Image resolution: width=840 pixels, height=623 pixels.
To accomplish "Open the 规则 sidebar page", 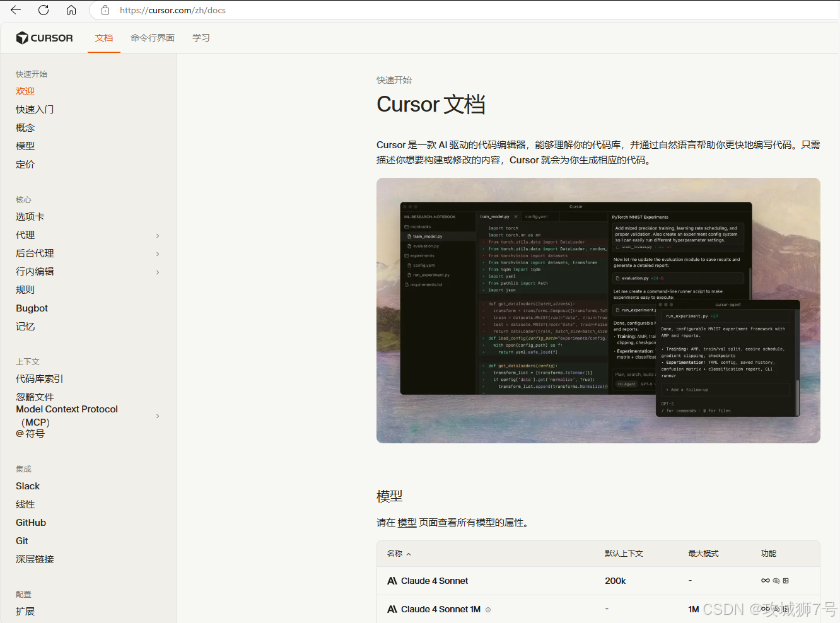I will (25, 290).
